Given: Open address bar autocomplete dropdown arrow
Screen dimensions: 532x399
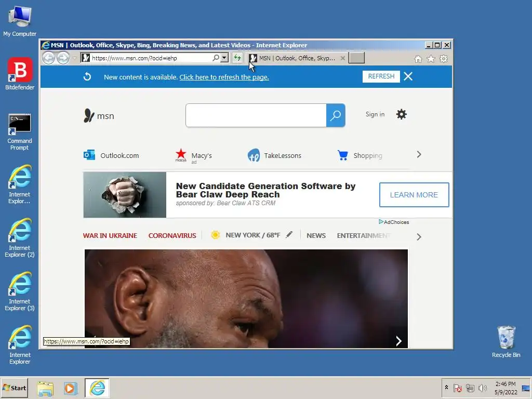Looking at the screenshot, I should pos(224,58).
